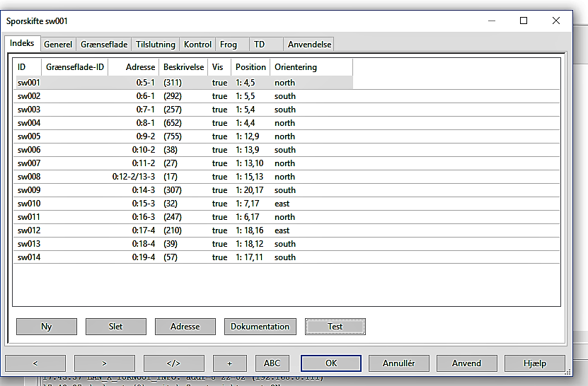Viewport: 588px width, 386px height.
Task: Open the Kontrol tab
Action: pos(197,45)
